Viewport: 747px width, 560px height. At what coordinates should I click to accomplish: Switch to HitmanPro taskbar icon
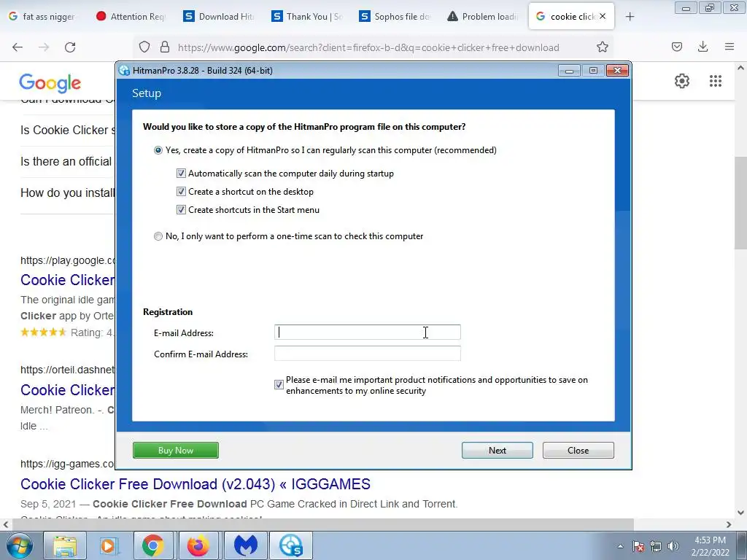click(x=290, y=545)
